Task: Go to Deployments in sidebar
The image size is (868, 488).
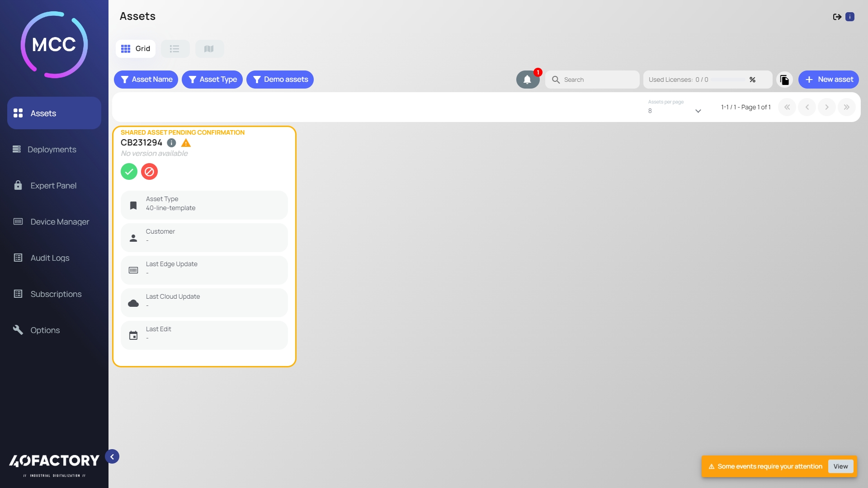Action: (52, 150)
